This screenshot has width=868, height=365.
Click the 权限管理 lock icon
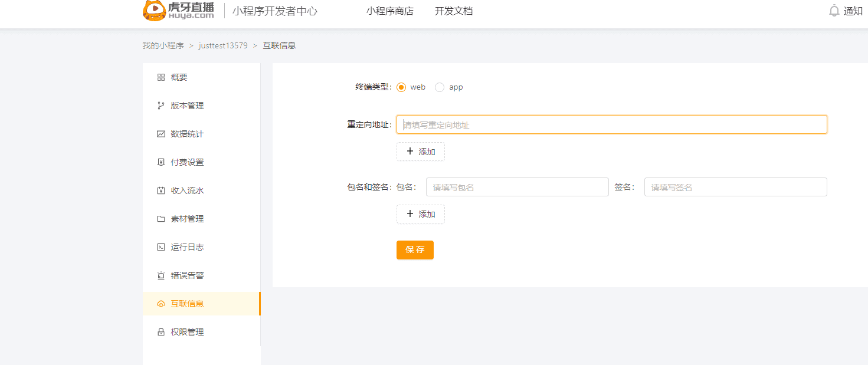point(161,332)
